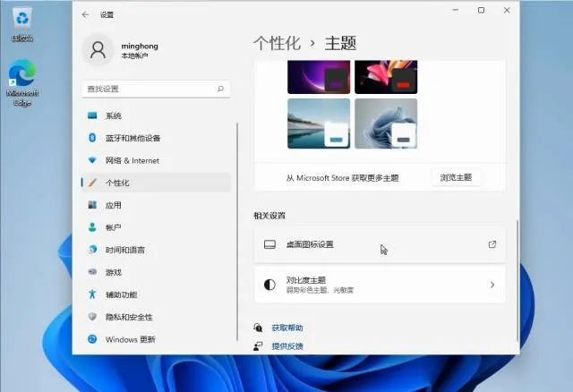
Task: Click the person icon beside 帐户
Action: 92,227
